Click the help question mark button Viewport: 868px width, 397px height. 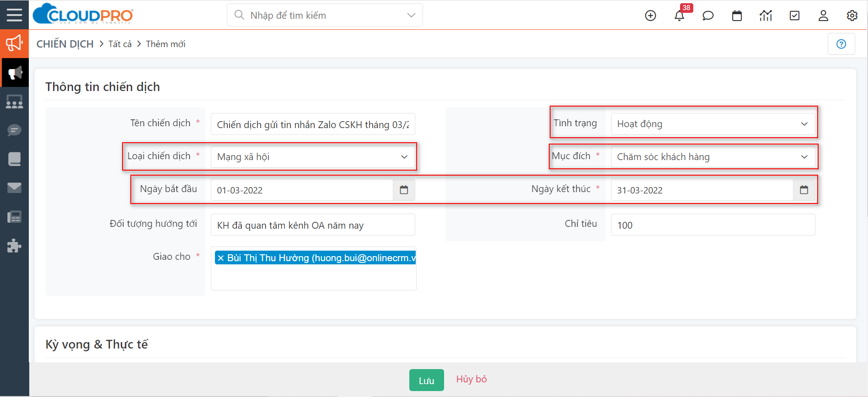(x=841, y=44)
